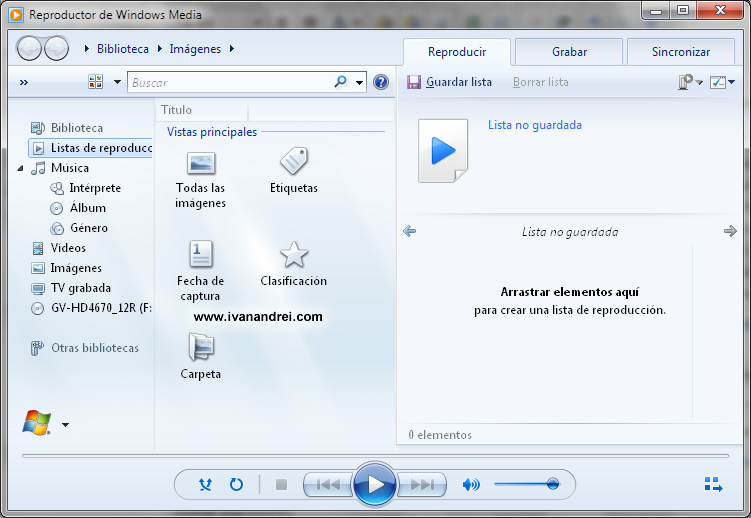This screenshot has width=751, height=518.
Task: Click the seek bar track
Action: tap(375, 456)
